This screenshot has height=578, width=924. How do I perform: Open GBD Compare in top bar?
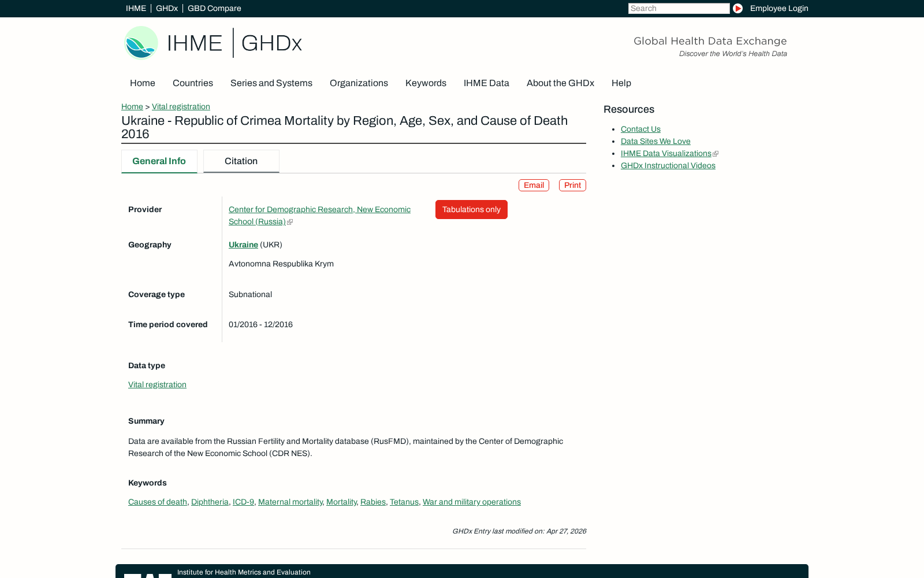(x=214, y=8)
